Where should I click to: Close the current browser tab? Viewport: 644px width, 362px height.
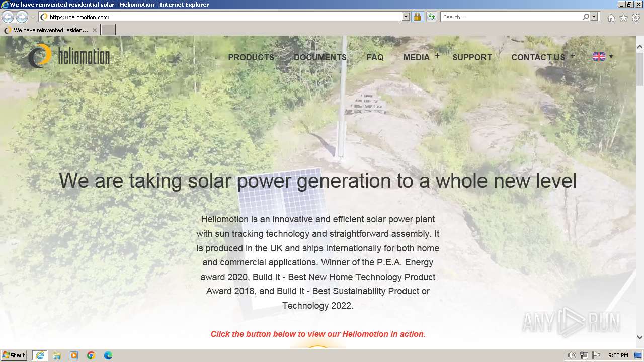(x=94, y=30)
